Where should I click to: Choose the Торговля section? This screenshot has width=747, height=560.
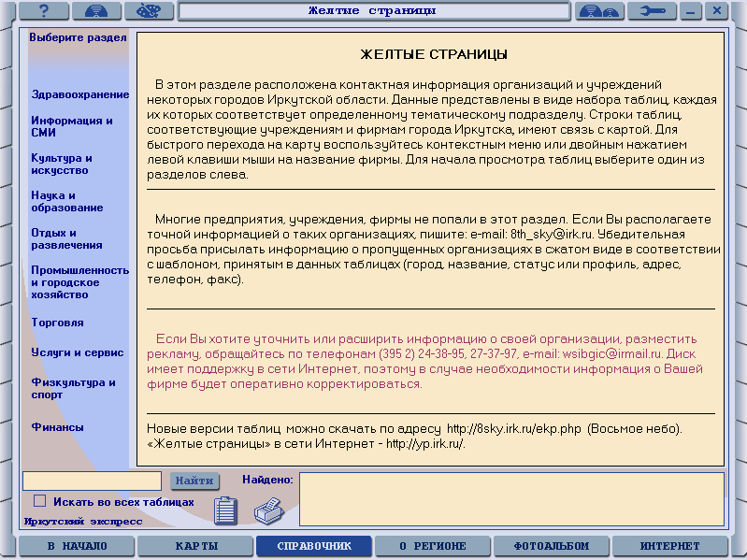point(58,323)
